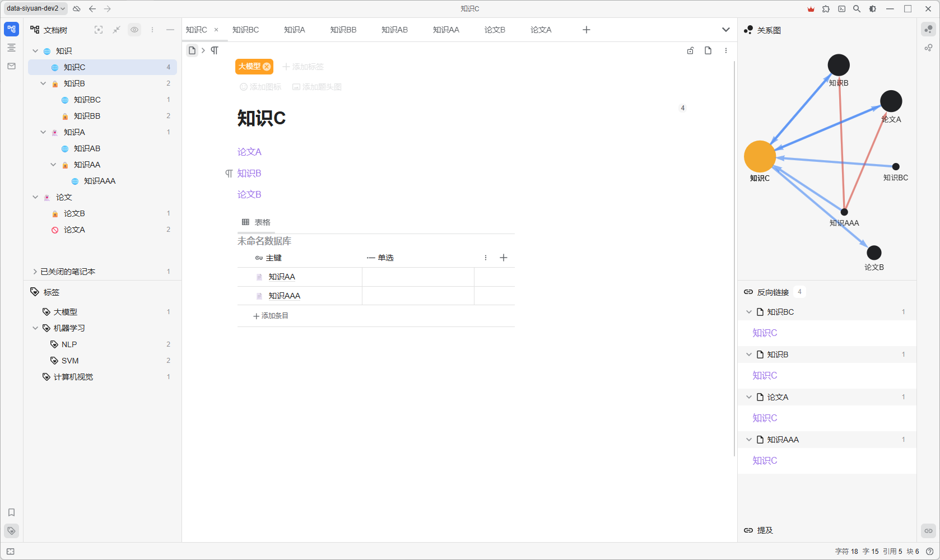The height and width of the screenshot is (560, 940).
Task: Follow the 论文B link in document
Action: [249, 194]
